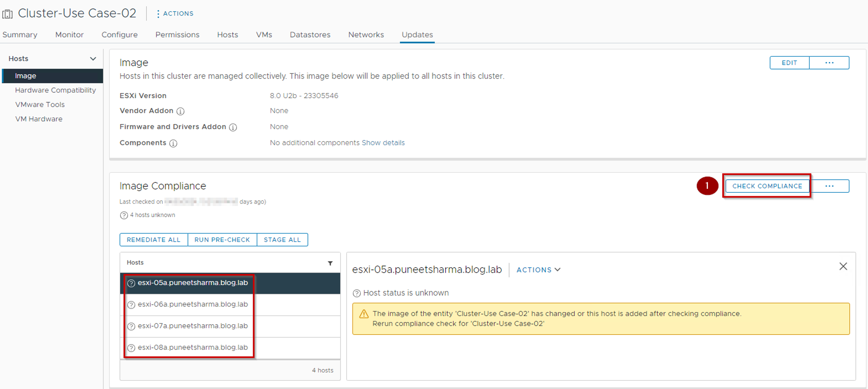Click the Vendor Addon info icon
The image size is (868, 389).
point(181,111)
